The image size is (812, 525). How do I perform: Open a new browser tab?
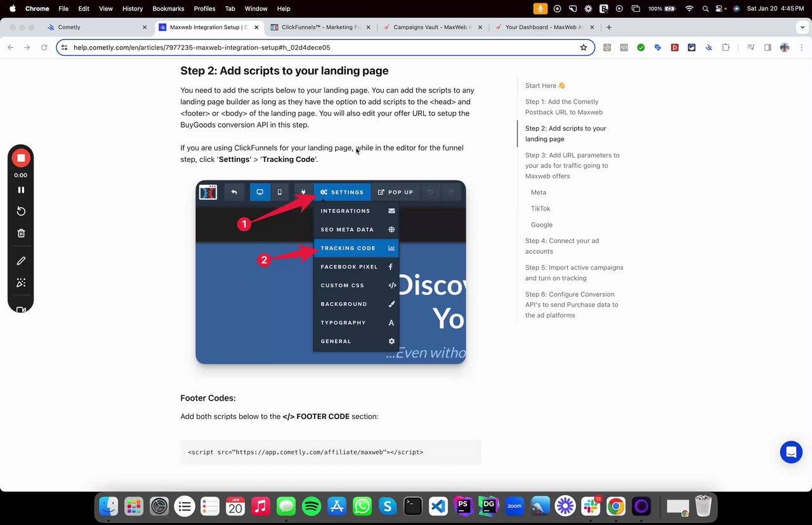tap(609, 27)
